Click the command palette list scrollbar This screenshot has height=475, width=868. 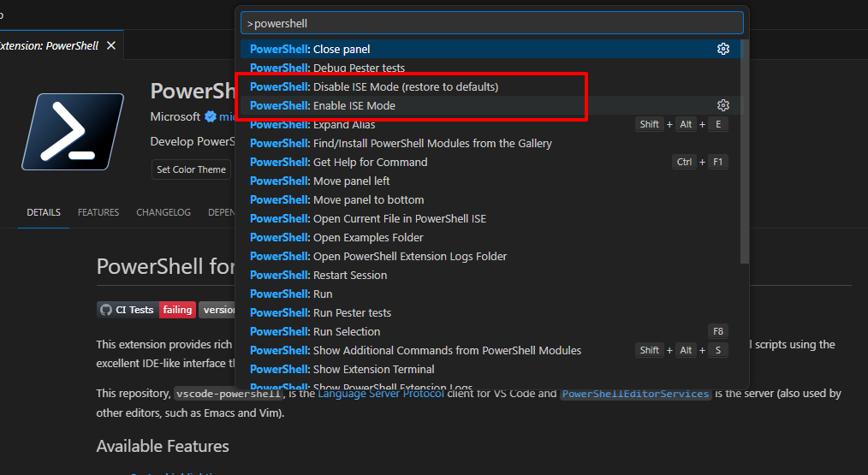pyautogui.click(x=744, y=154)
